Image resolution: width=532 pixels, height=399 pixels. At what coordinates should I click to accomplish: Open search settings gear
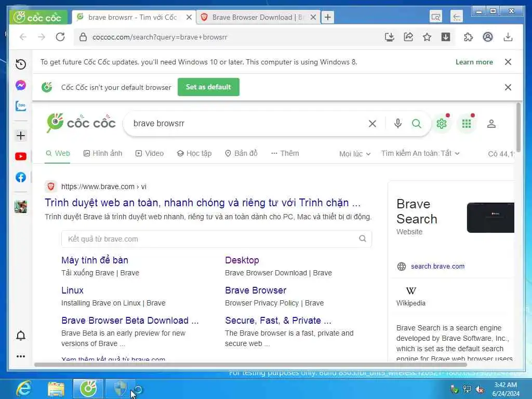coord(442,124)
